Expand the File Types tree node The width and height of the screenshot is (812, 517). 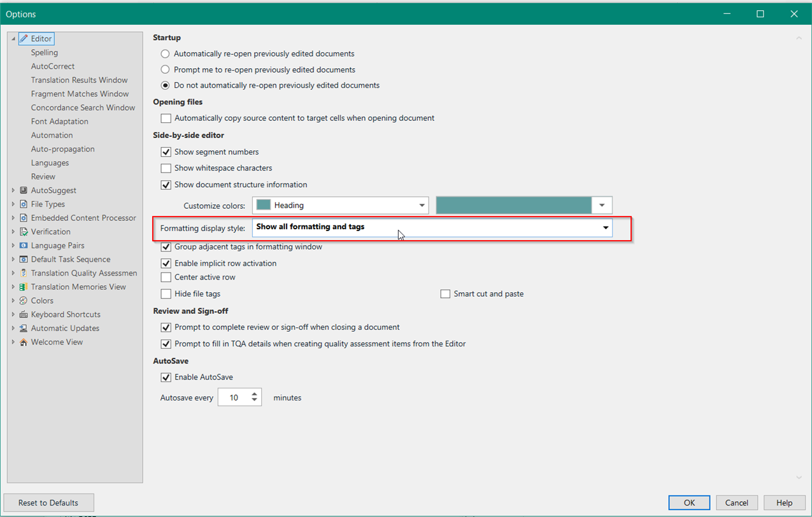click(x=13, y=204)
